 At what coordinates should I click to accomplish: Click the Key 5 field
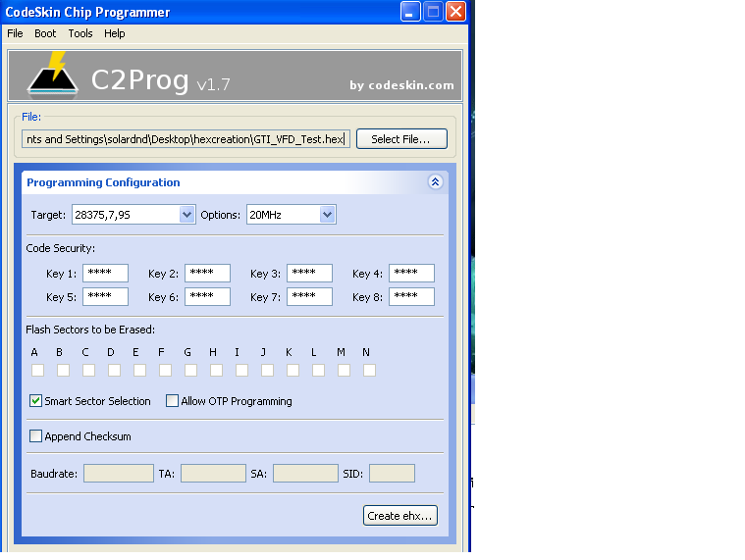click(x=105, y=296)
